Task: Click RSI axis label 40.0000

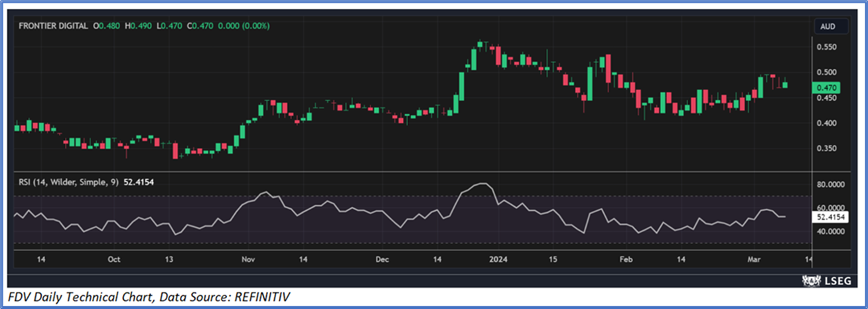Action: pos(832,231)
